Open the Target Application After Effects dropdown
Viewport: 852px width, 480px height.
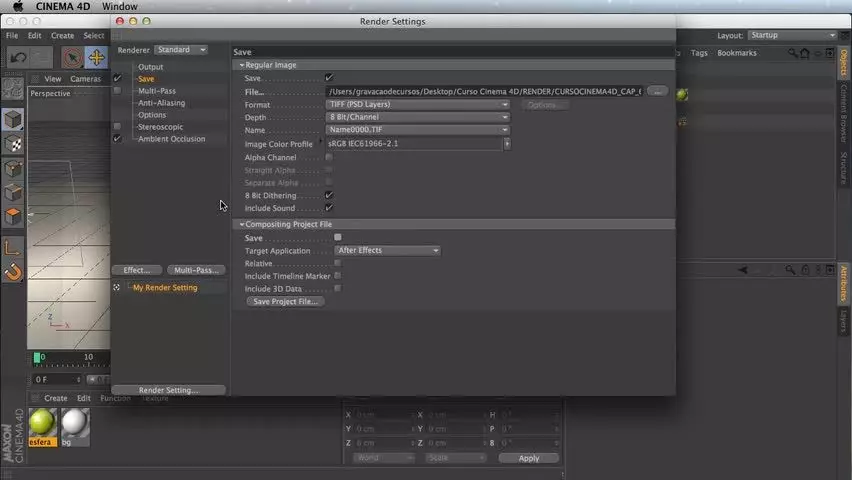(x=387, y=251)
